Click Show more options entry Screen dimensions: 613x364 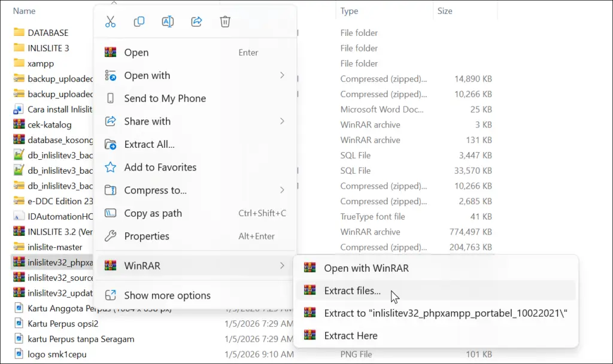(x=167, y=295)
